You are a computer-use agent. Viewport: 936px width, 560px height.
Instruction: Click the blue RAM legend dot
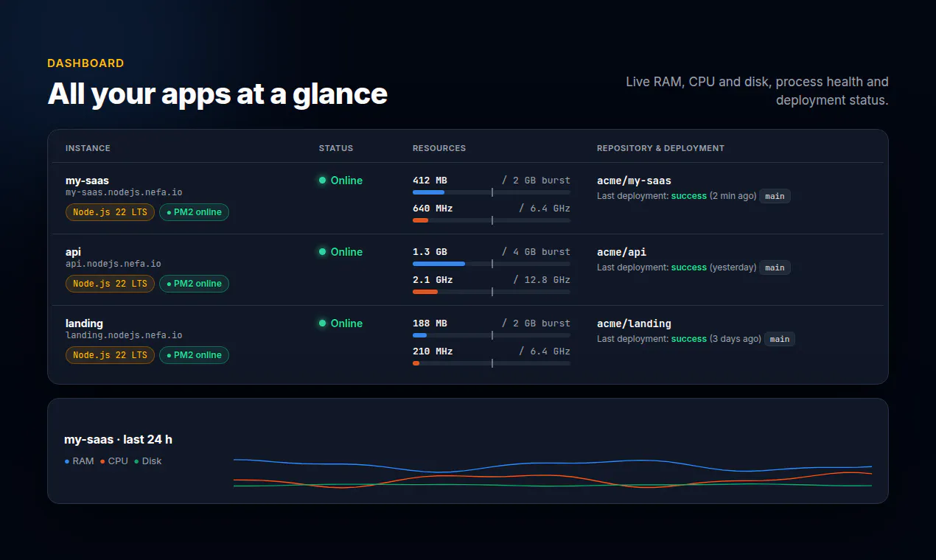click(67, 461)
